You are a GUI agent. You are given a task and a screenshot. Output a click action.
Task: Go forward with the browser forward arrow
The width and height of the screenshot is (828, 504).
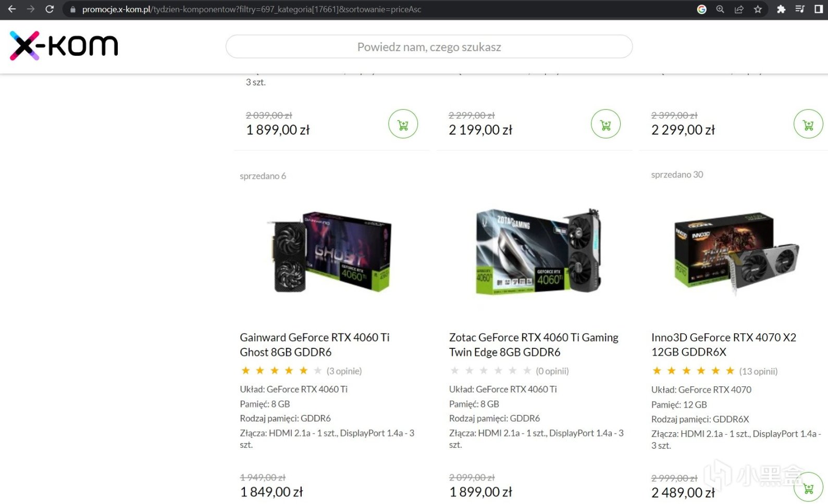click(31, 9)
